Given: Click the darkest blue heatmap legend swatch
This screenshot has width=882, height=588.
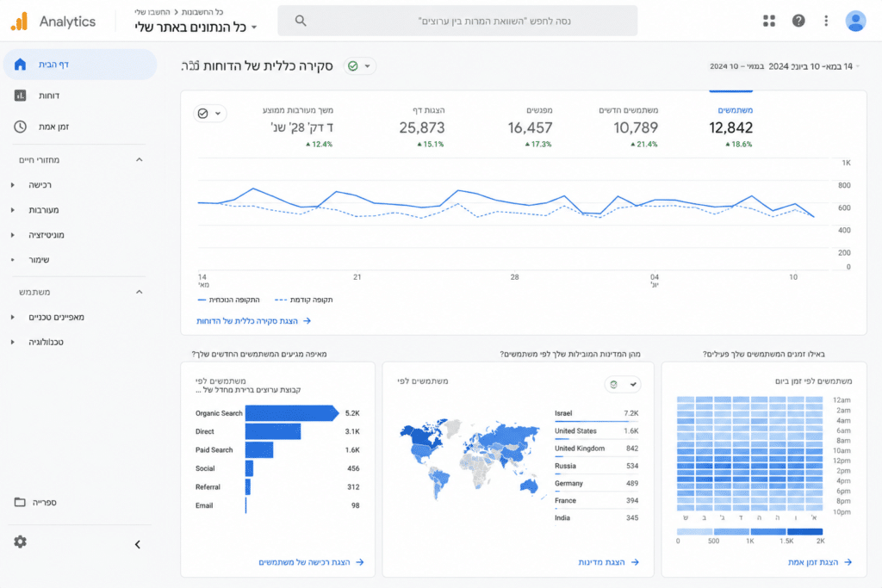Looking at the screenshot, I should pyautogui.click(x=804, y=531).
